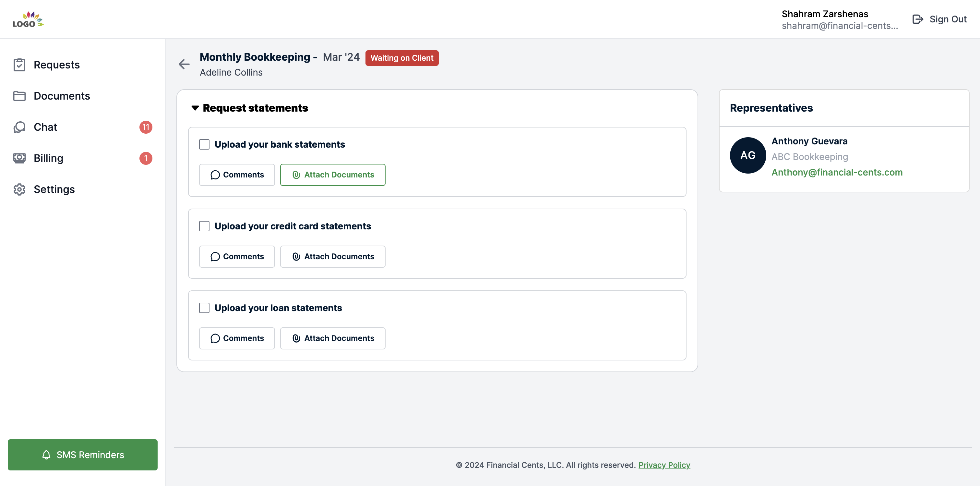Click the Upload your credit card statements label
This screenshot has height=486, width=980.
click(x=293, y=226)
